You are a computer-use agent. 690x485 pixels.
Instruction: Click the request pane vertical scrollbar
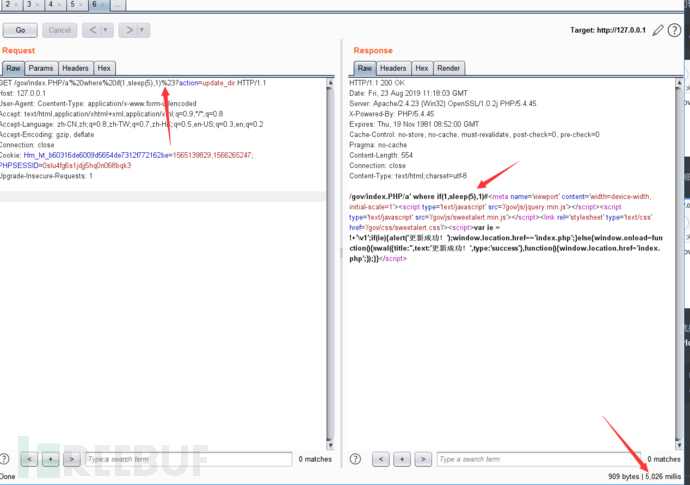(330, 264)
